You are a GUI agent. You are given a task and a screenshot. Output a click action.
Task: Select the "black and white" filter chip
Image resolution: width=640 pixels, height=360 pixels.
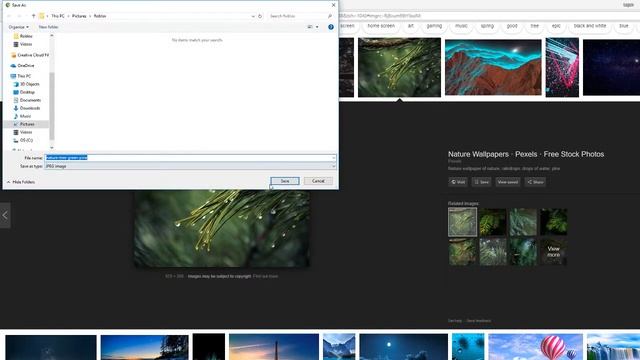coord(589,26)
